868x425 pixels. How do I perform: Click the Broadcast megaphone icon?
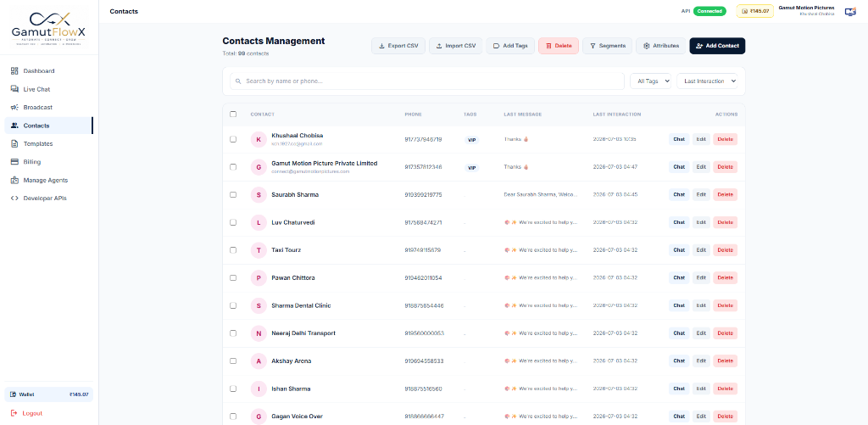[x=14, y=108]
